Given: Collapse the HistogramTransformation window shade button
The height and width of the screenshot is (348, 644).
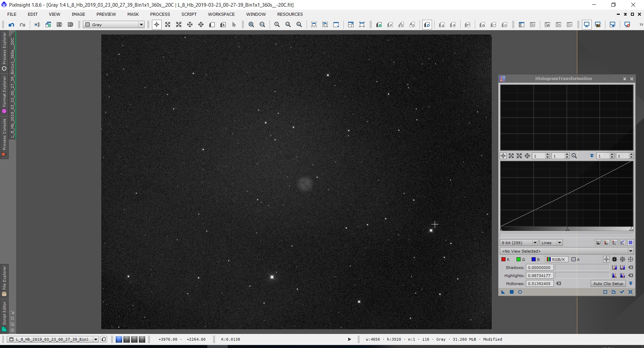Looking at the screenshot, I should pos(625,79).
